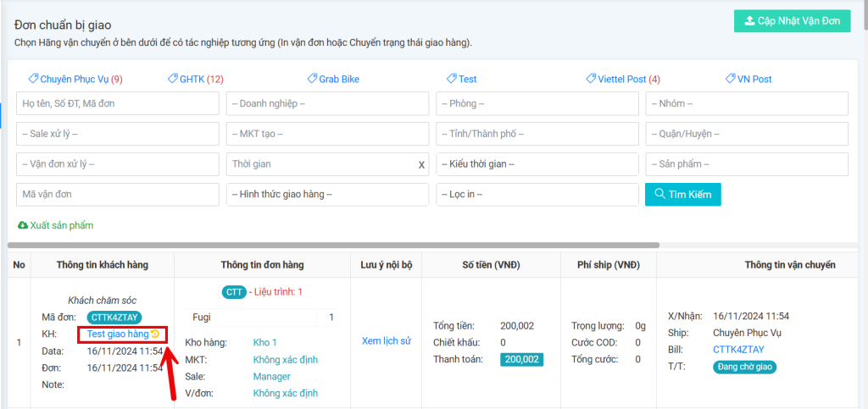
Task: Click the history icon beside Test giao hàng
Action: 155,334
